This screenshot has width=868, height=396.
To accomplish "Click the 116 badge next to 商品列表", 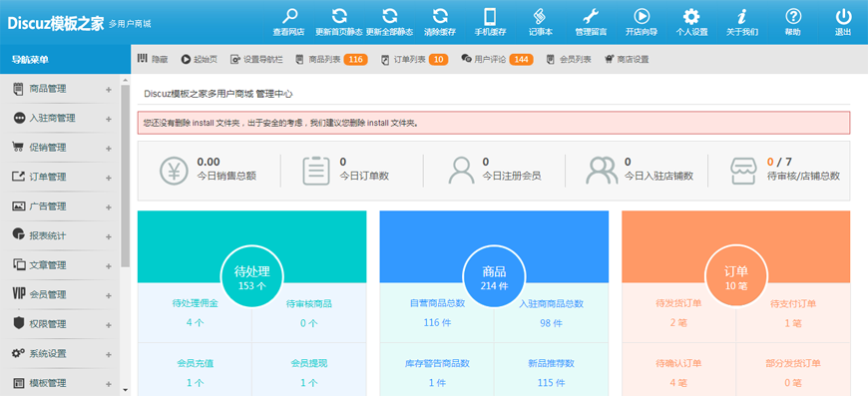I will click(x=355, y=59).
